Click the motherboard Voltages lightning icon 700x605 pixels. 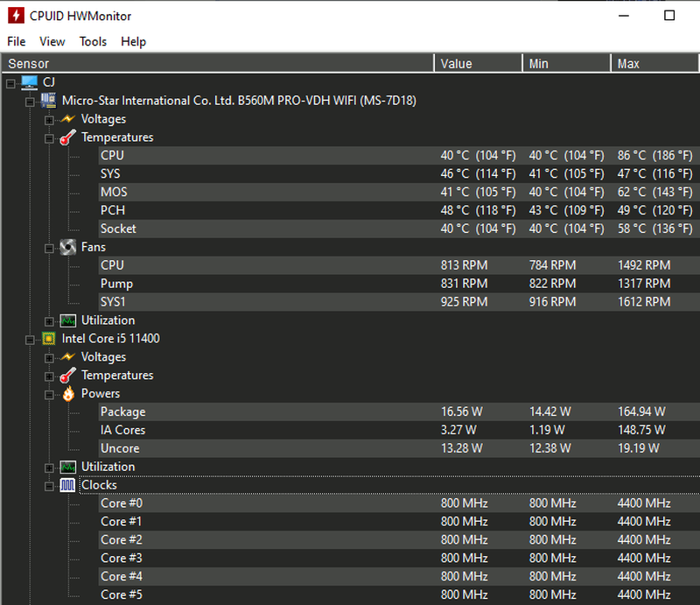click(68, 119)
